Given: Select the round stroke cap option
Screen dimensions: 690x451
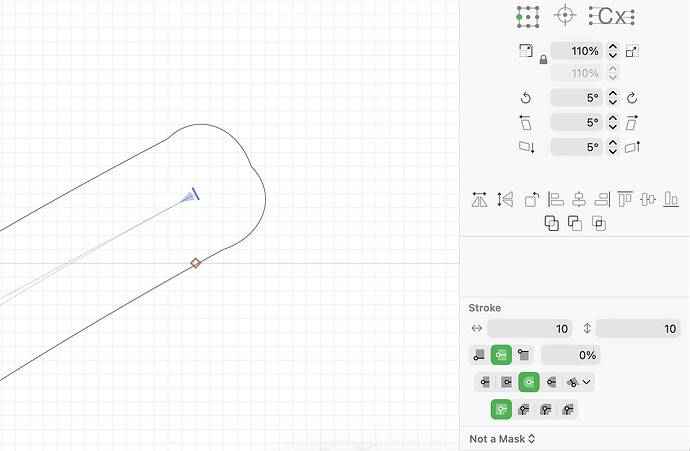Looking at the screenshot, I should coord(529,382).
